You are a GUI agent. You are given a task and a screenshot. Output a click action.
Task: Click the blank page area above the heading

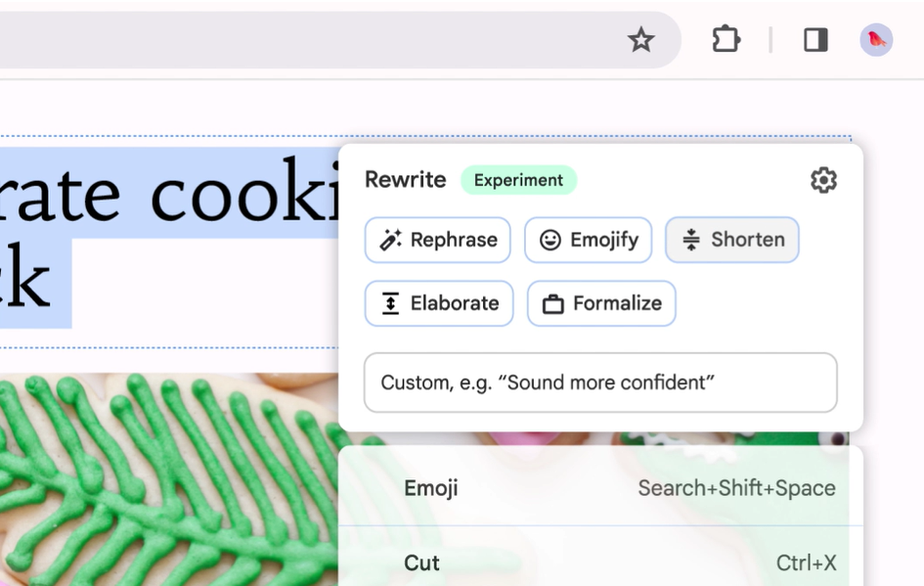[391, 108]
